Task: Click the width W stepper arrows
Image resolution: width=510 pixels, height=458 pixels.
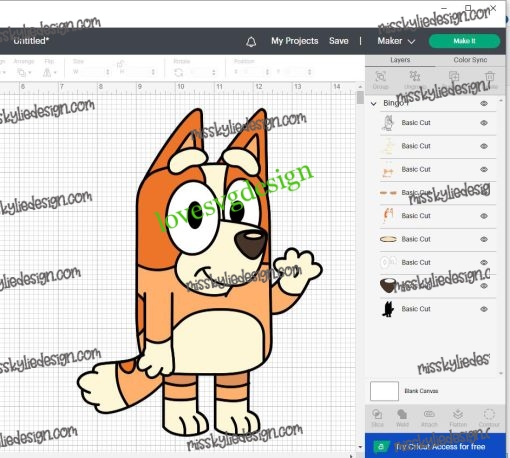Action: click(x=107, y=72)
